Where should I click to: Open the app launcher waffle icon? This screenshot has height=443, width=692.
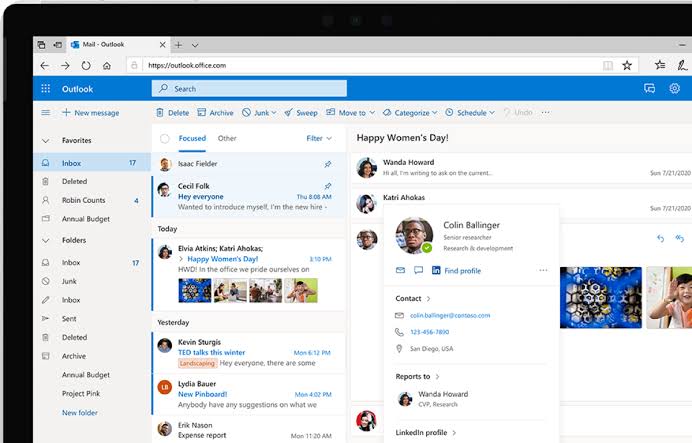coord(45,89)
